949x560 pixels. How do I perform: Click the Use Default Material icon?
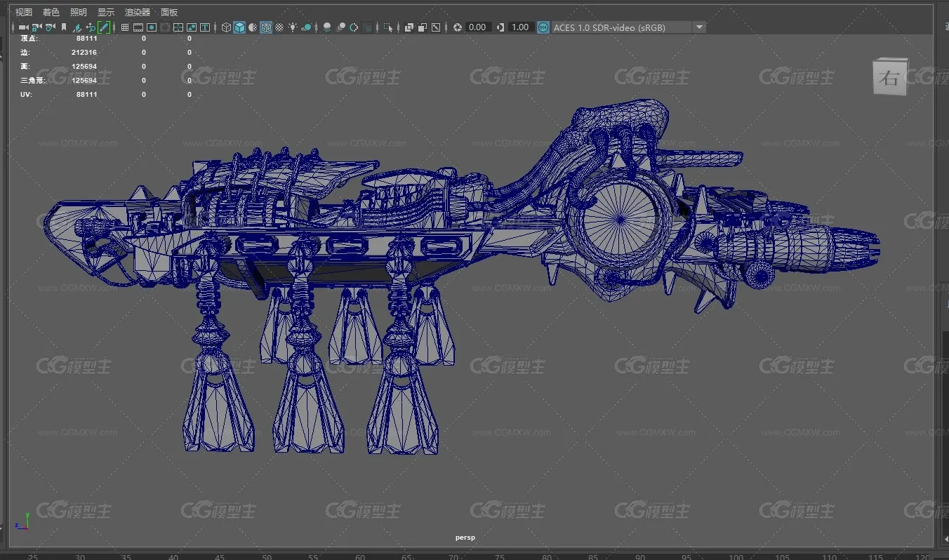(x=253, y=27)
